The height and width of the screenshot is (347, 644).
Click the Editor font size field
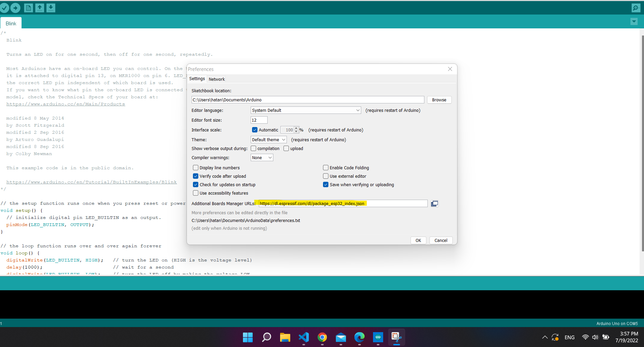tap(259, 120)
